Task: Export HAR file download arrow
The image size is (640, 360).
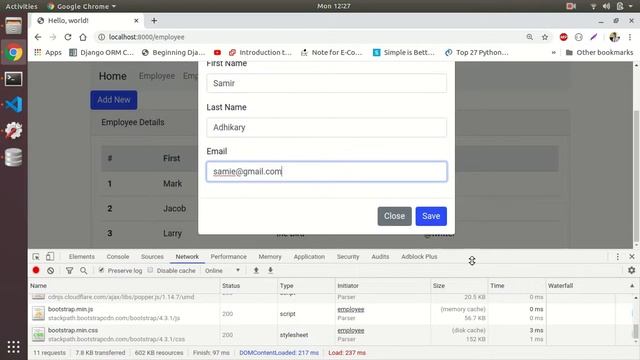Action: (x=270, y=270)
